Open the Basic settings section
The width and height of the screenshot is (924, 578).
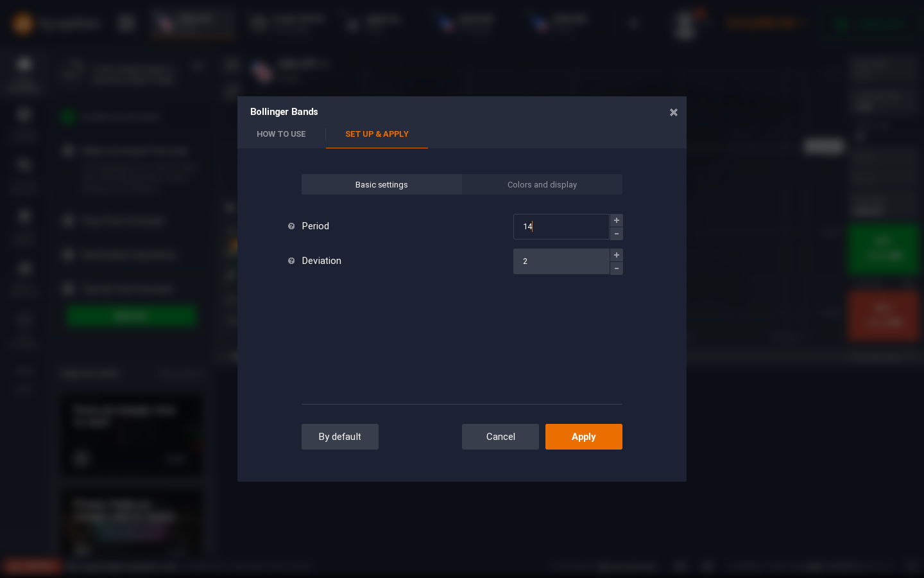[382, 184]
